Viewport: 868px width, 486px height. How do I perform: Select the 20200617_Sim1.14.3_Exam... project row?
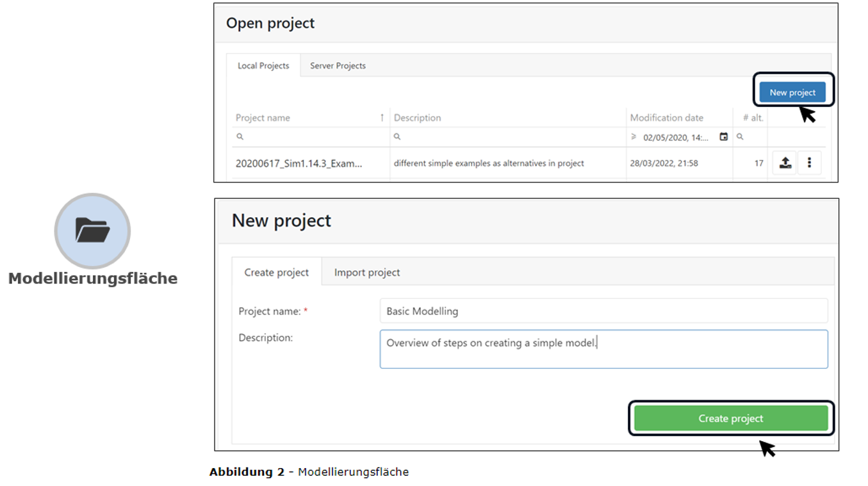(299, 163)
